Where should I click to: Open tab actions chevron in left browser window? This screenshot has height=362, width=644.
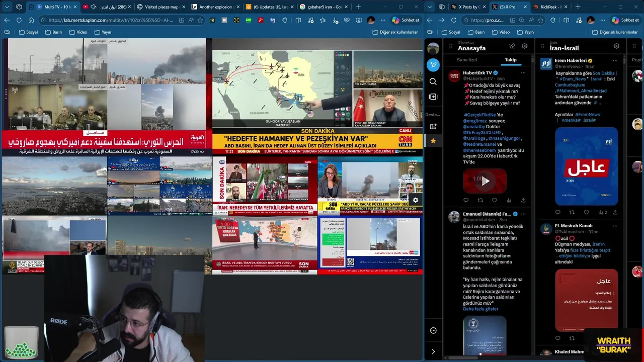(7, 7)
